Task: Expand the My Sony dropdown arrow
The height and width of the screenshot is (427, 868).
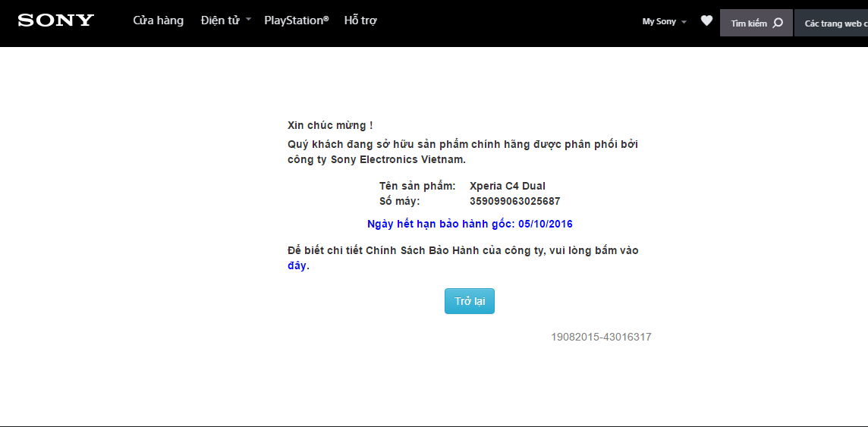Action: tap(684, 22)
